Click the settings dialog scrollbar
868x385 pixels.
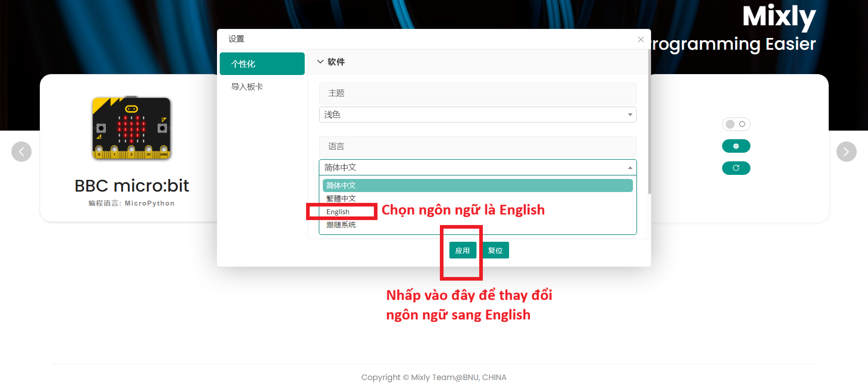coord(649,122)
